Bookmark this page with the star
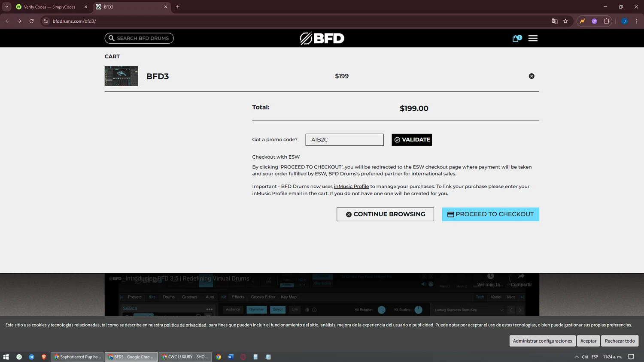 point(565,21)
